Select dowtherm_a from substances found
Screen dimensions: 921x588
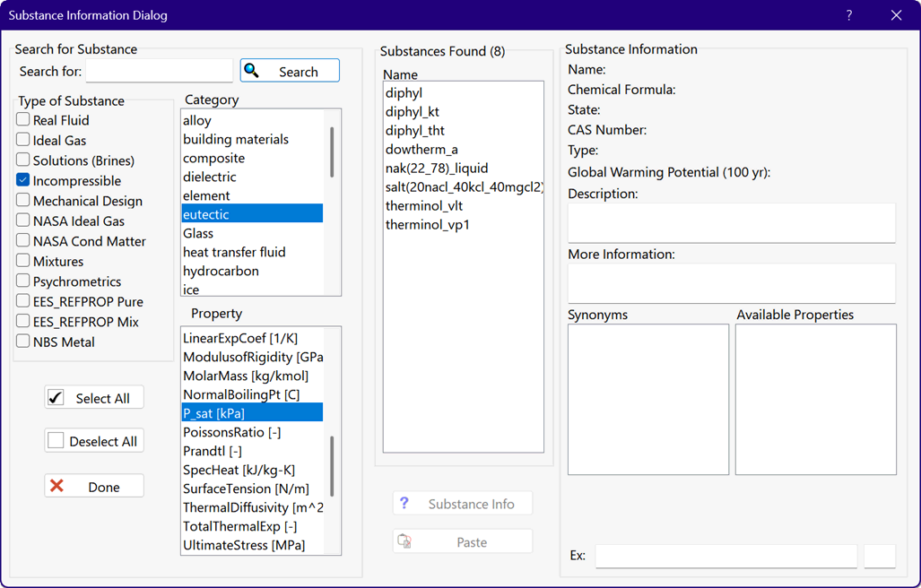[x=421, y=149]
